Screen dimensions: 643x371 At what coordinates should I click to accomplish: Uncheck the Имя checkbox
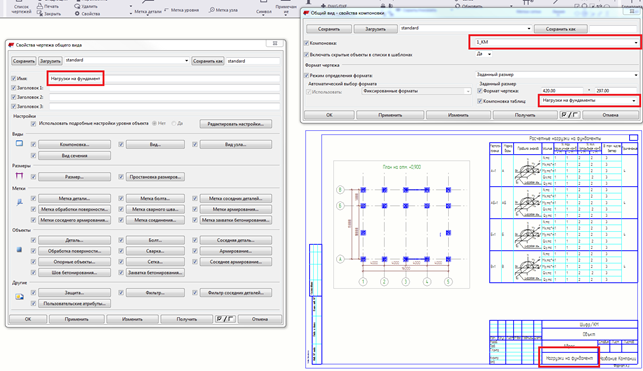[14, 78]
